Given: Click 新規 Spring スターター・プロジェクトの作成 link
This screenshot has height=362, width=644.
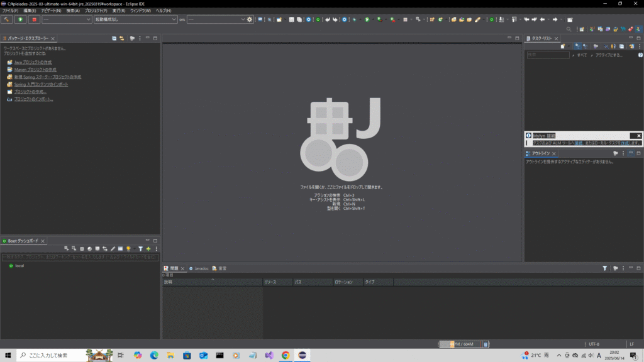Looking at the screenshot, I should 48,77.
